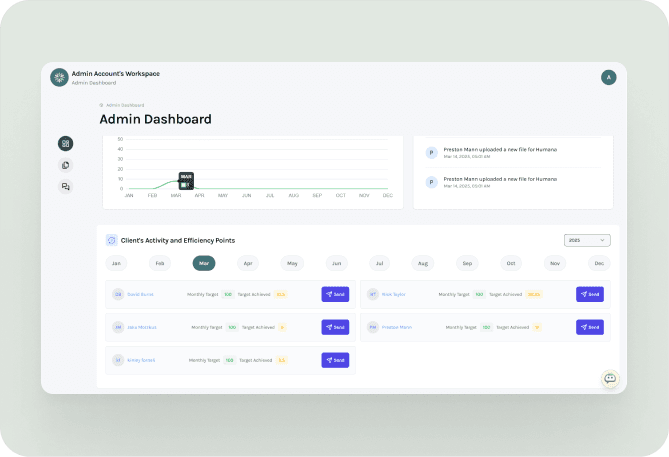Select the Mar month tab
669x457 pixels.
click(204, 263)
